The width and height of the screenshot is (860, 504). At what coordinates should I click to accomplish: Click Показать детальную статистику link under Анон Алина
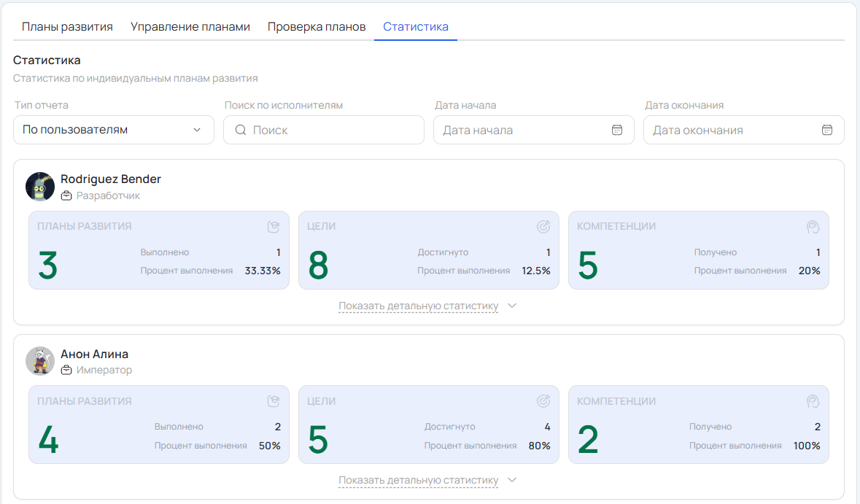[x=418, y=481]
